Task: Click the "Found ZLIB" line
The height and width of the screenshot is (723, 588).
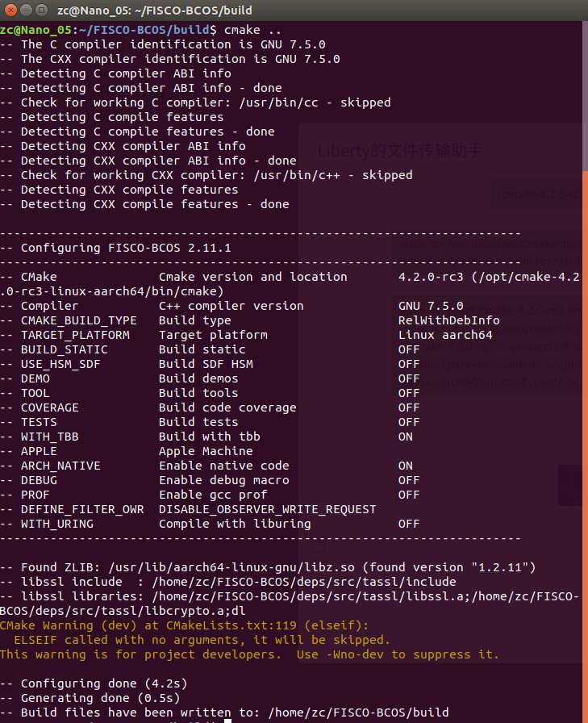Action: (268, 567)
